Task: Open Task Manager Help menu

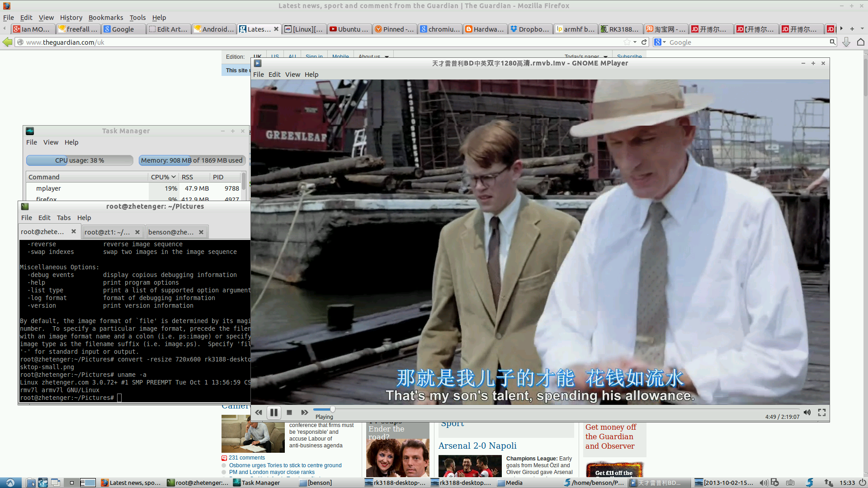Action: tap(71, 142)
